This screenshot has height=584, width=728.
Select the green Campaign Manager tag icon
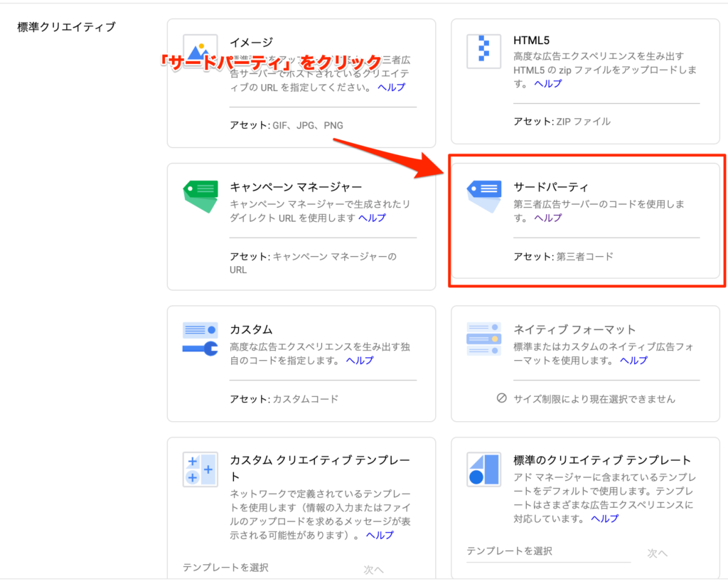(x=200, y=196)
